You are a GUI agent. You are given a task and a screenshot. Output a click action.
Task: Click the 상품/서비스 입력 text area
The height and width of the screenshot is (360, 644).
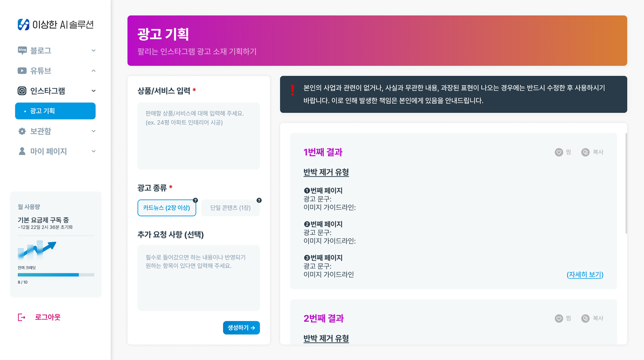(199, 136)
